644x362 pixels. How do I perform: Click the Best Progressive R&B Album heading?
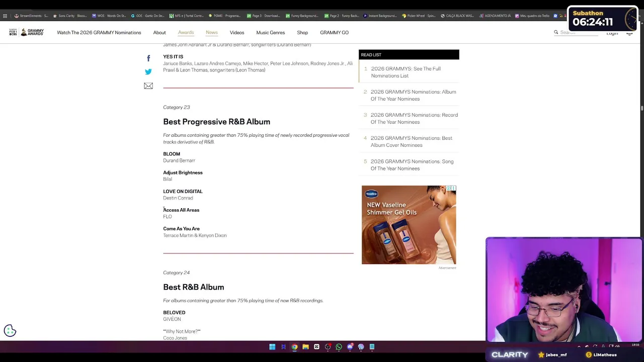point(216,122)
